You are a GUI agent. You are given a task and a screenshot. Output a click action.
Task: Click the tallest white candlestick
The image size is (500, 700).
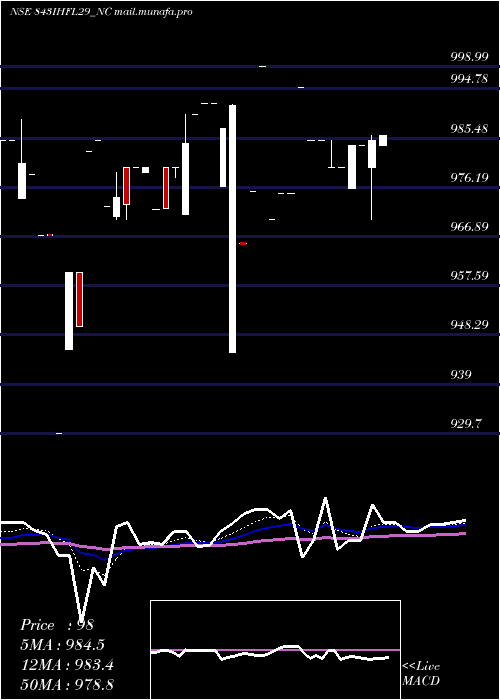[233, 229]
